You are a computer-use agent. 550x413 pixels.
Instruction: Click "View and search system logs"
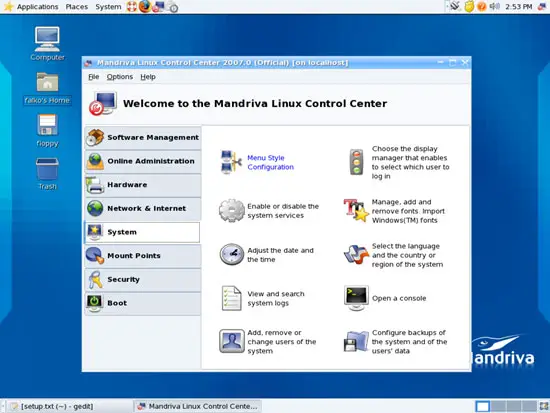[276, 299]
